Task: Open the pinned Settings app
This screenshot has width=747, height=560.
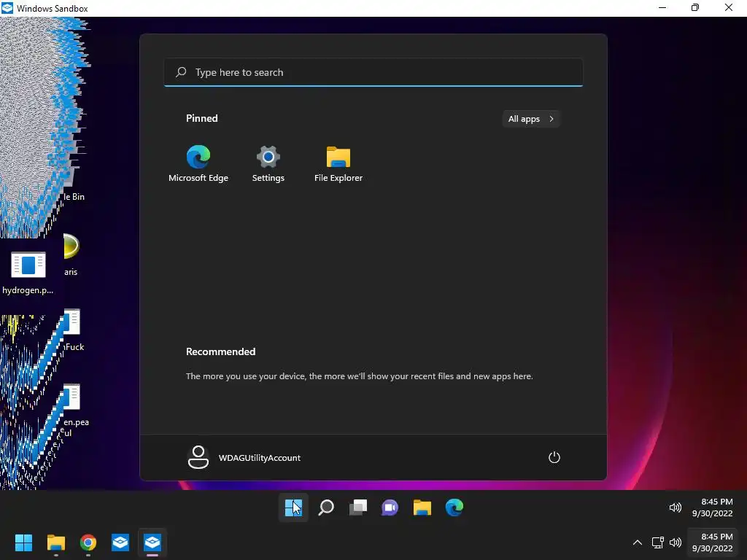Action: (x=268, y=164)
